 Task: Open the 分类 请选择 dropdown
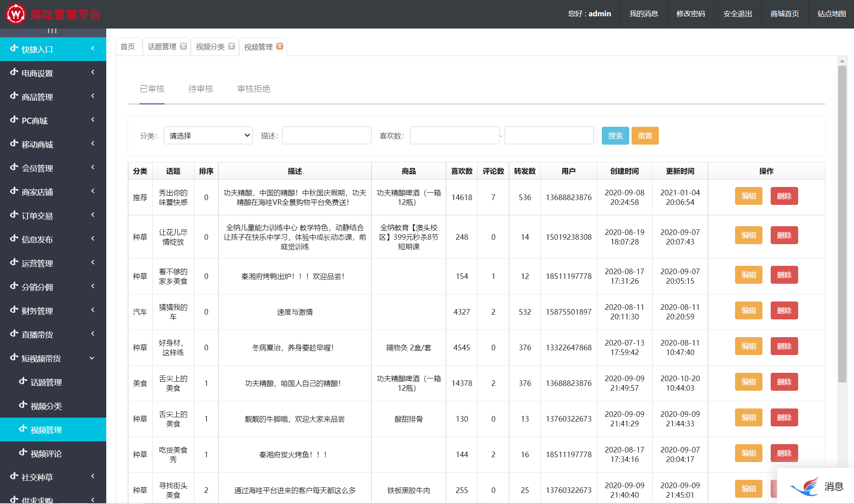[208, 136]
